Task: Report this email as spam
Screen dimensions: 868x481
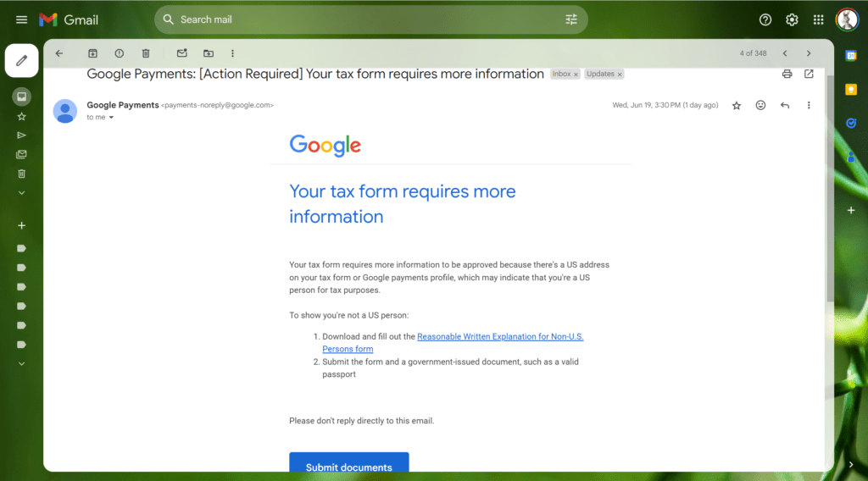Action: tap(119, 53)
